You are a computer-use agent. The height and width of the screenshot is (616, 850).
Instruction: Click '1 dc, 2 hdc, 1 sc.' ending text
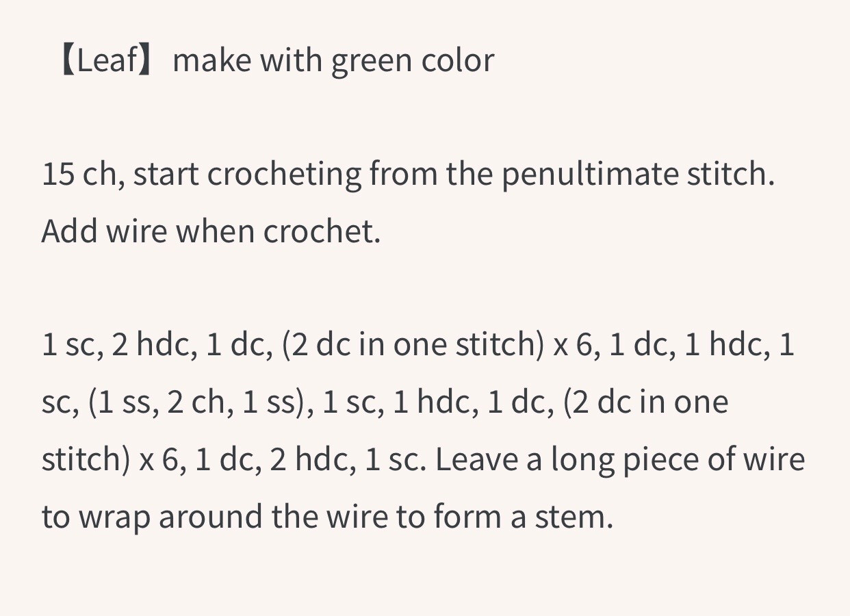pos(311,459)
